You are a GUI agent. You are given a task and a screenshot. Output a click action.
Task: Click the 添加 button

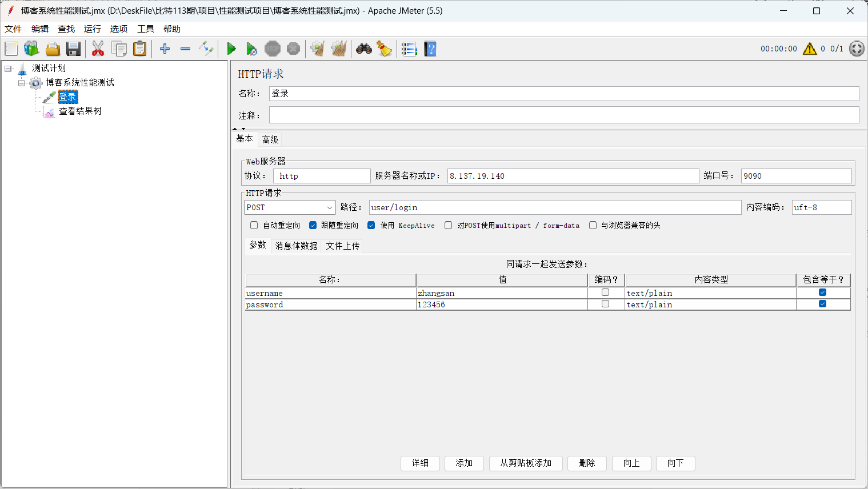tap(464, 463)
